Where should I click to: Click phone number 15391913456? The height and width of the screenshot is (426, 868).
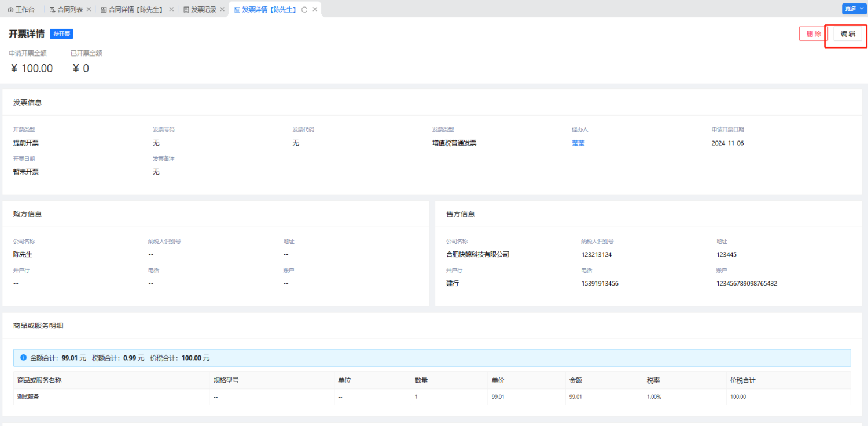600,284
